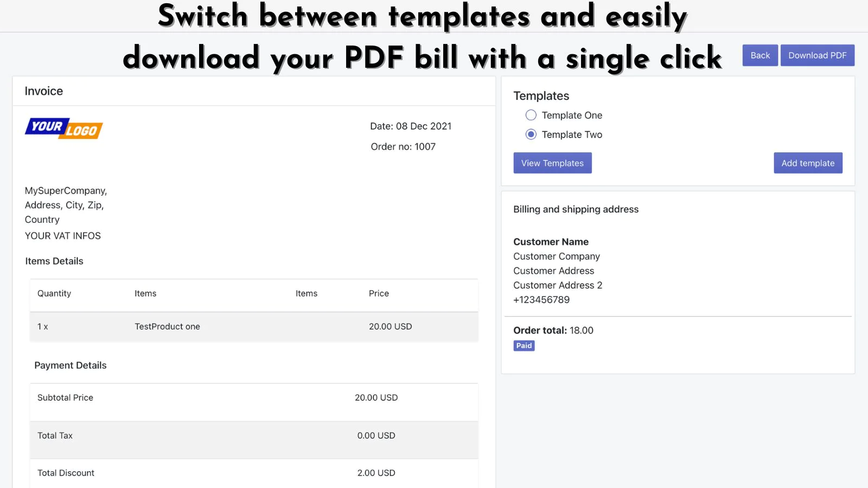
Task: Click the Templates section heading
Action: pyautogui.click(x=541, y=96)
